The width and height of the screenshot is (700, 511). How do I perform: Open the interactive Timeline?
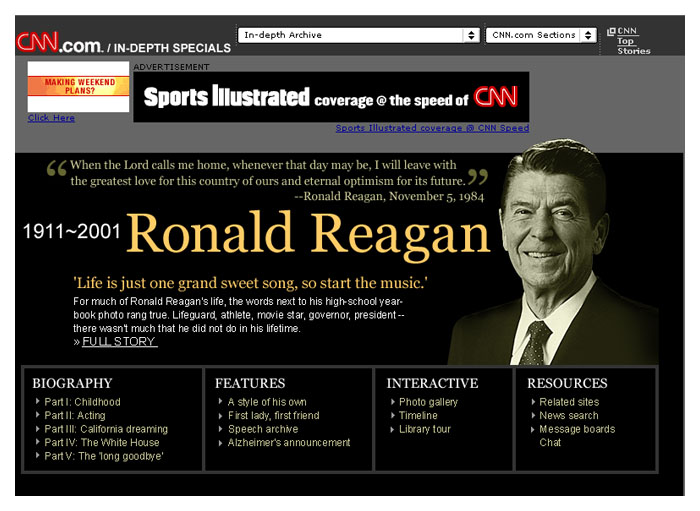[418, 415]
